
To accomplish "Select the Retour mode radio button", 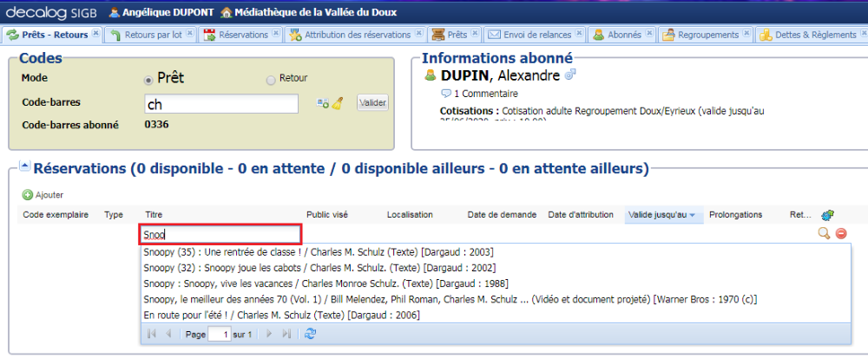I will [271, 81].
